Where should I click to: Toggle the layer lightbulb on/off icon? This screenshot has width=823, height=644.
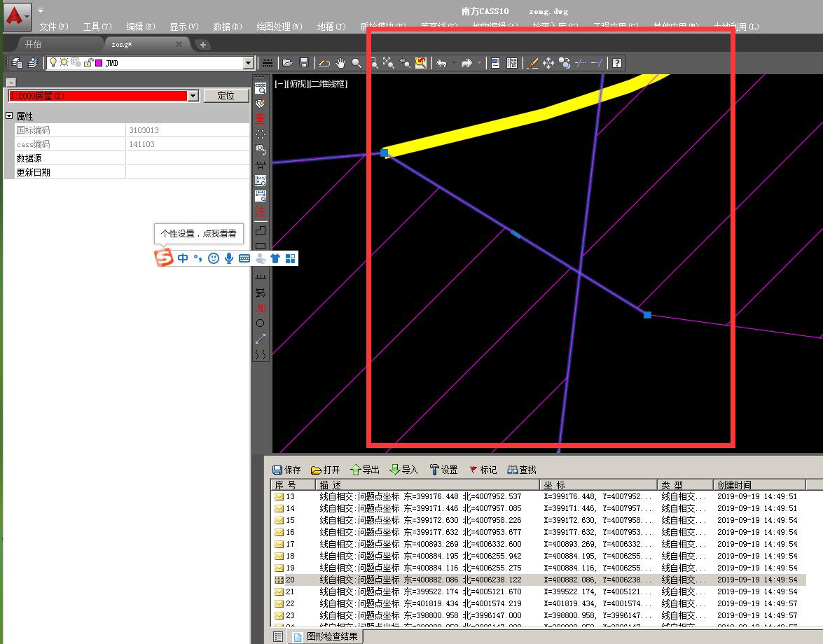[53, 63]
